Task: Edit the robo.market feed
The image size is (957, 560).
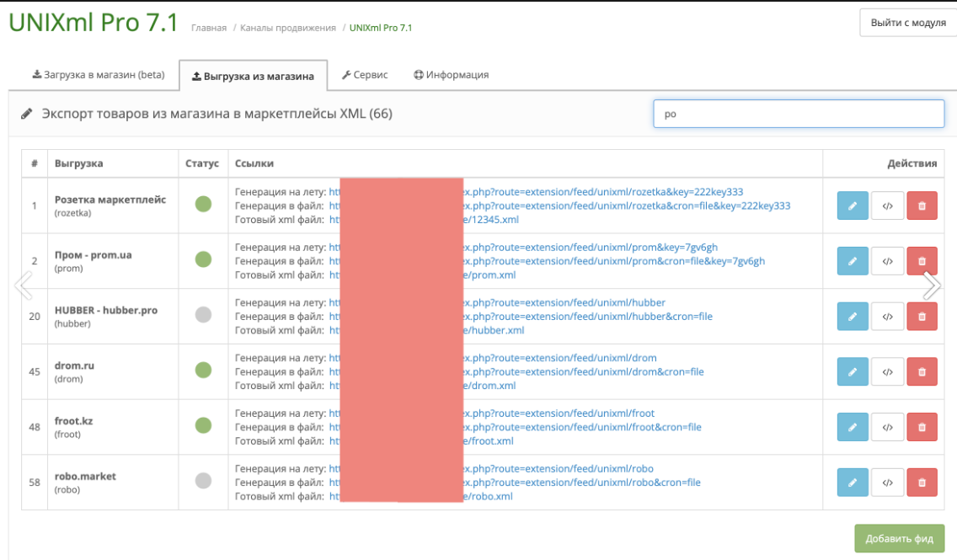Action: pos(852,483)
